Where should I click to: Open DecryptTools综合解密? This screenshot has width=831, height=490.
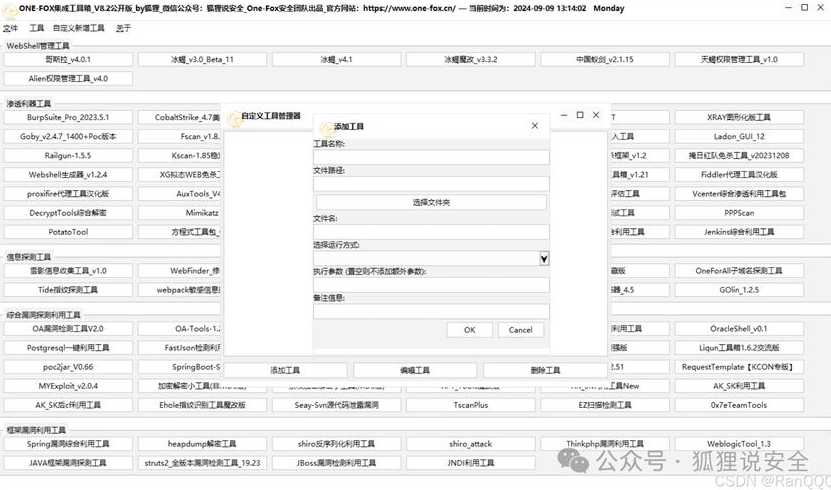[x=68, y=212]
